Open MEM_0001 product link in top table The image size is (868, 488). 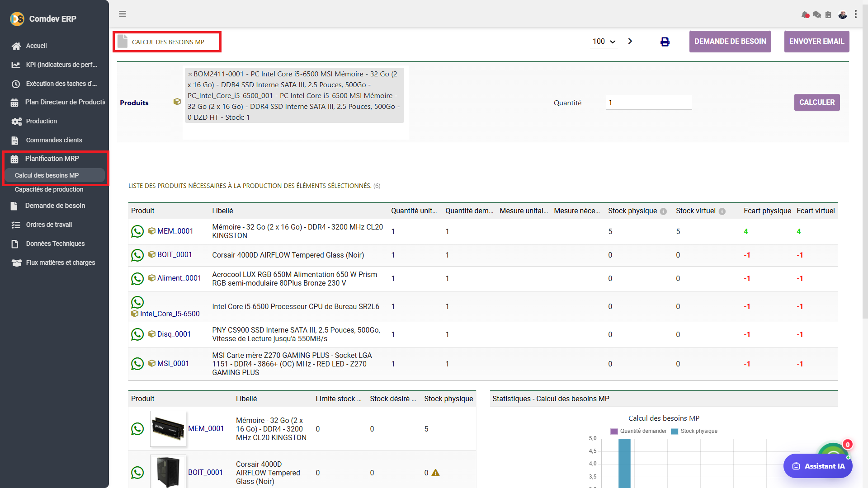point(175,231)
